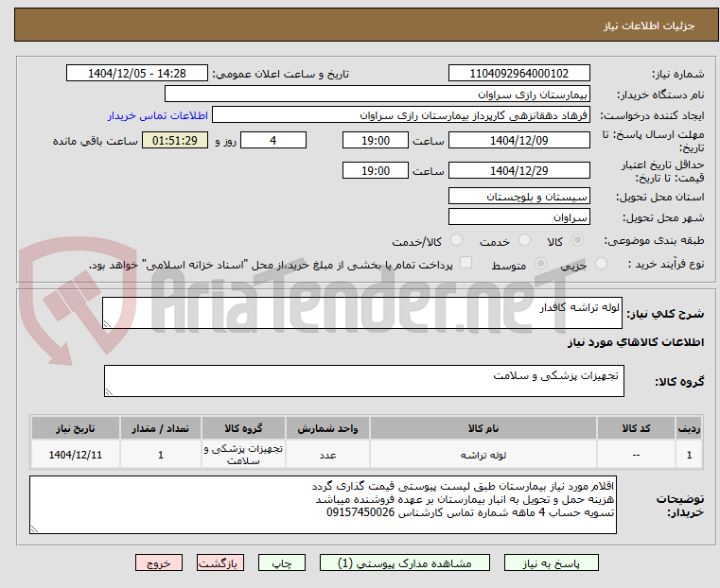
Task: Click the تعداد / مقدار column header
Action: point(161,428)
